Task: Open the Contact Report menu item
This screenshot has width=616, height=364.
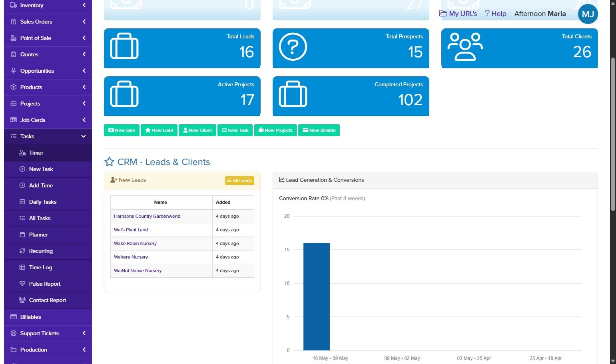Action: coord(48,300)
